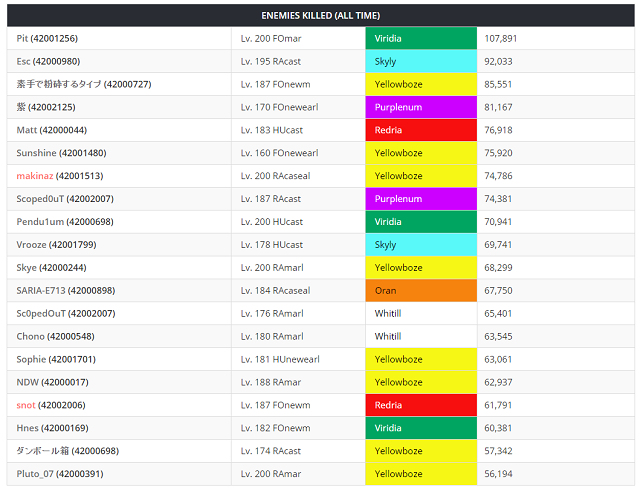Click the orange Oran section ID cell
This screenshot has height=494, width=640.
point(421,291)
